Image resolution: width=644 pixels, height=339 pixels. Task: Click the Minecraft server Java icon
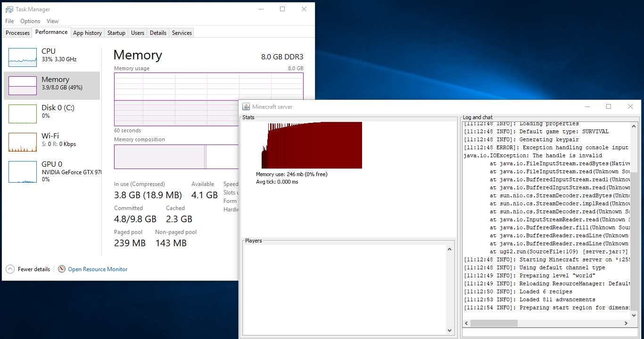point(246,107)
